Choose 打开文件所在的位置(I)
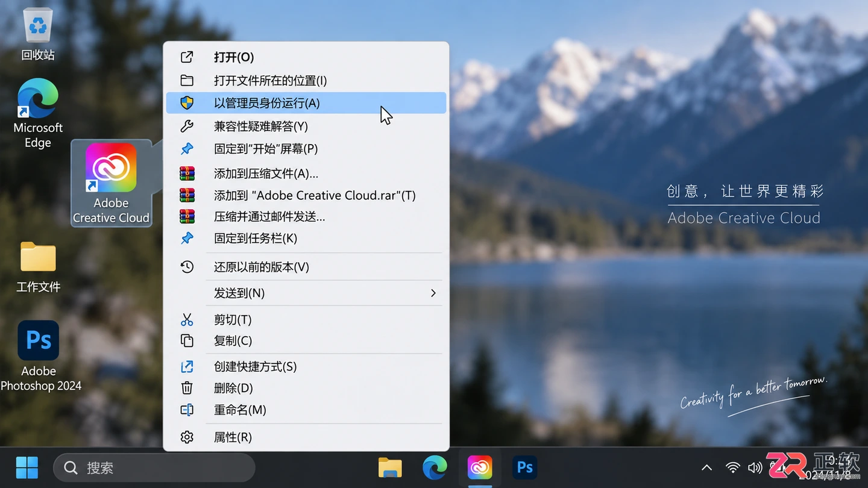Image resolution: width=868 pixels, height=488 pixels. click(306, 80)
